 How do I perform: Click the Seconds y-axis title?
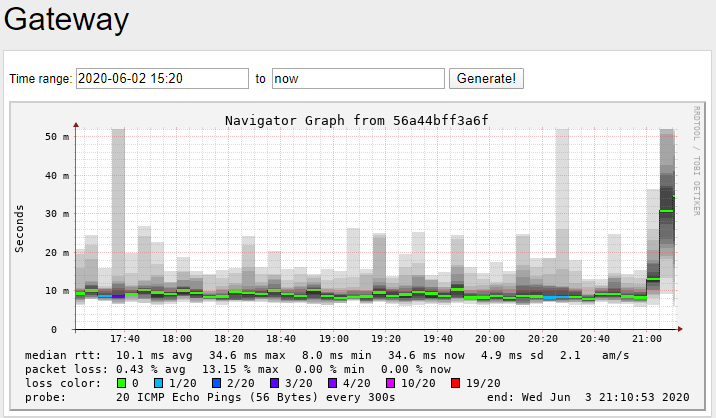(x=19, y=229)
